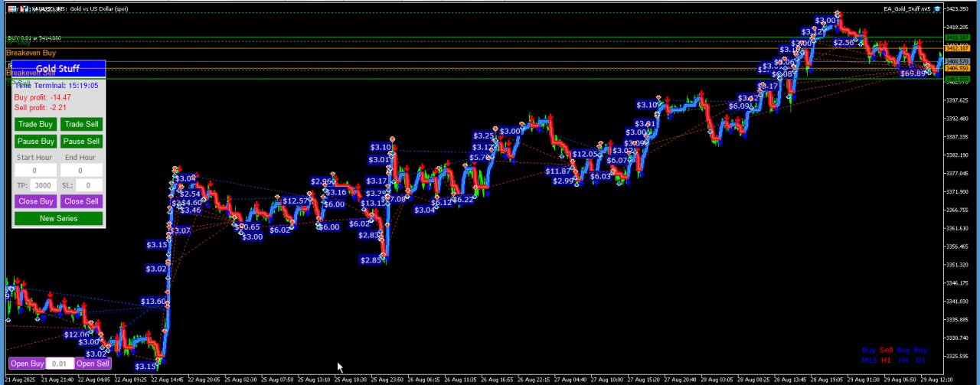Click the Open Buy button
Image resolution: width=980 pixels, height=385 pixels.
pyautogui.click(x=27, y=364)
